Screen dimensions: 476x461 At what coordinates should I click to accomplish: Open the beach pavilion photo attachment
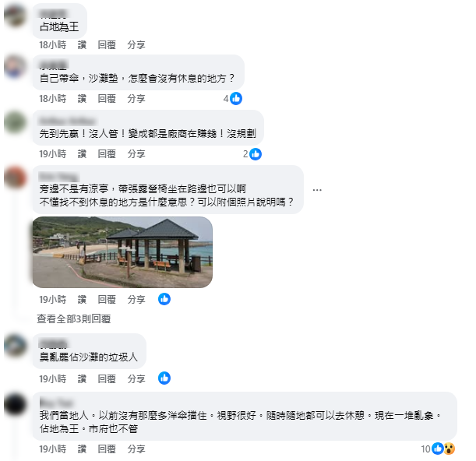click(x=122, y=252)
